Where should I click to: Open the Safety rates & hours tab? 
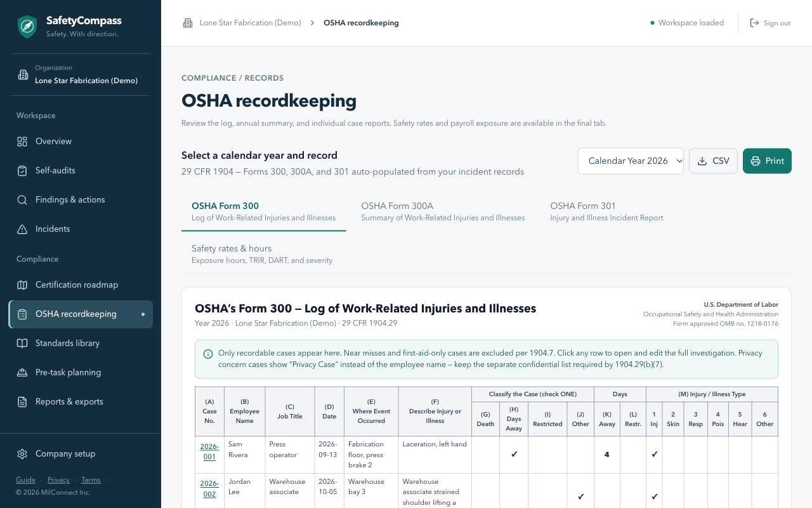pos(262,254)
